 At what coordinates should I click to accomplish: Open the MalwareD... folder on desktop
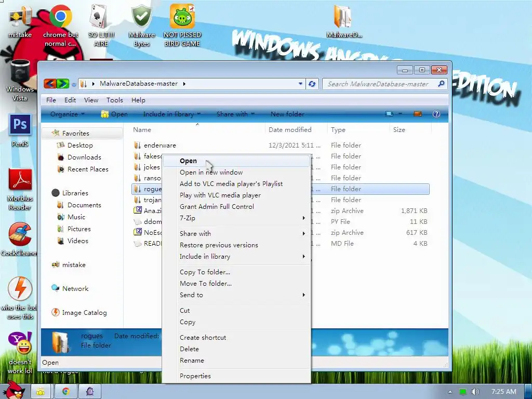[344, 21]
